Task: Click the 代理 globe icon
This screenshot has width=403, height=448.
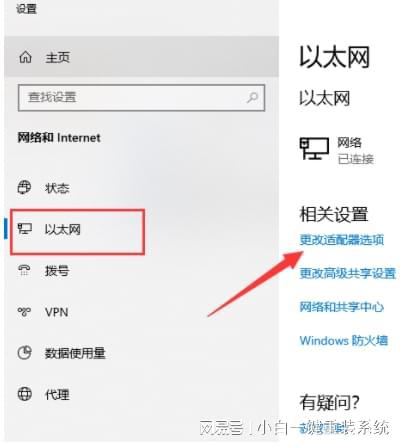Action: 24,394
